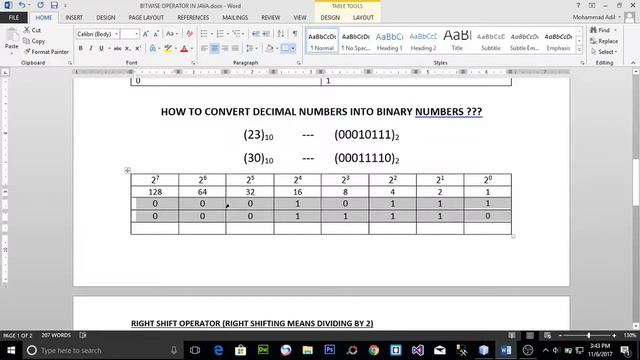
Task: Open the Font dialog launcher
Action: [x=193, y=63]
